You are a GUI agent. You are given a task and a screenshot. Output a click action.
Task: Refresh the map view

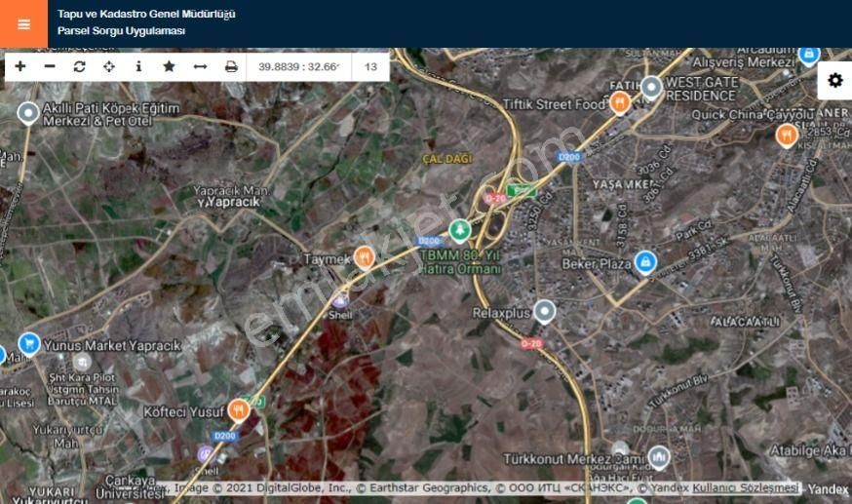click(79, 66)
